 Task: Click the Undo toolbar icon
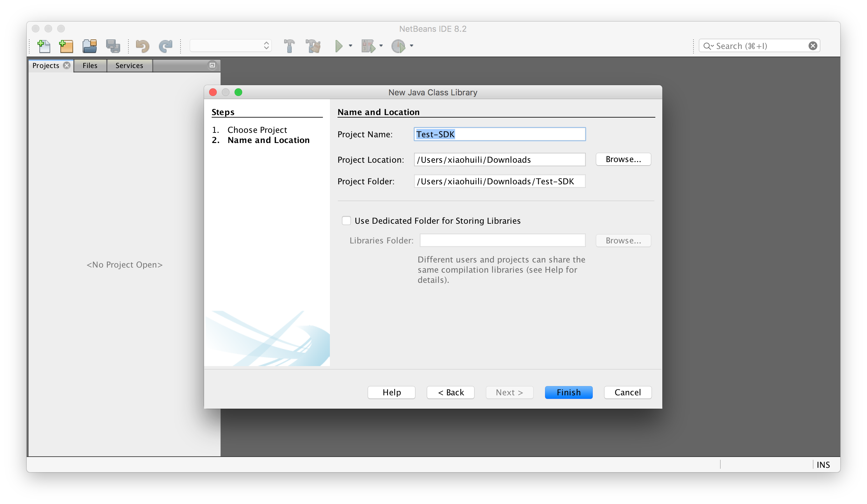pos(142,46)
